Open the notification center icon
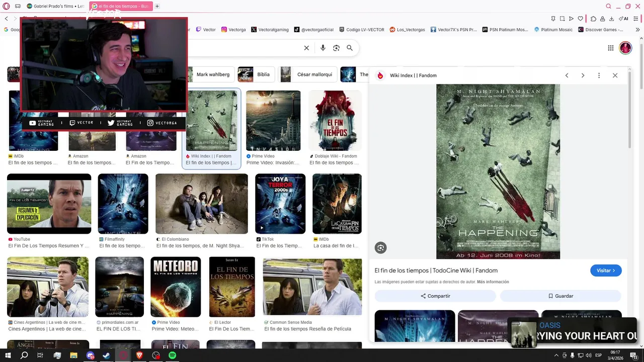 [634, 355]
